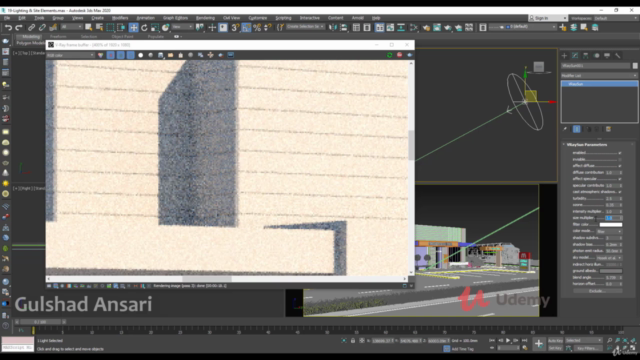Click the Unlink Selection chain icon
Screen dimensions: 640x360
[42, 27]
